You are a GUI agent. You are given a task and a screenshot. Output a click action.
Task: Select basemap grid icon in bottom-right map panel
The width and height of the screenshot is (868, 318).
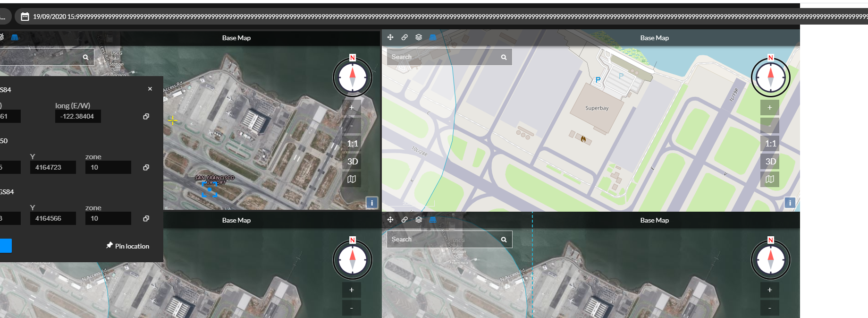[x=433, y=220]
